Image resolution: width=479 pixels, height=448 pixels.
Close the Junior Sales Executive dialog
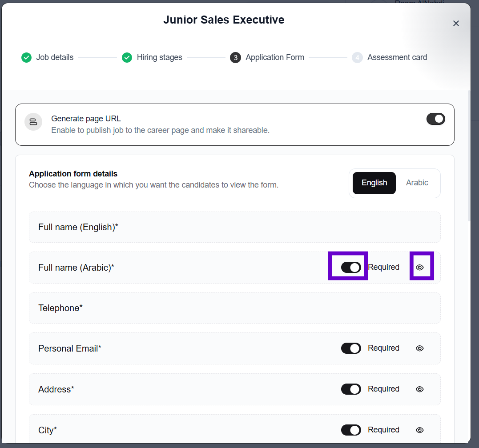click(456, 24)
